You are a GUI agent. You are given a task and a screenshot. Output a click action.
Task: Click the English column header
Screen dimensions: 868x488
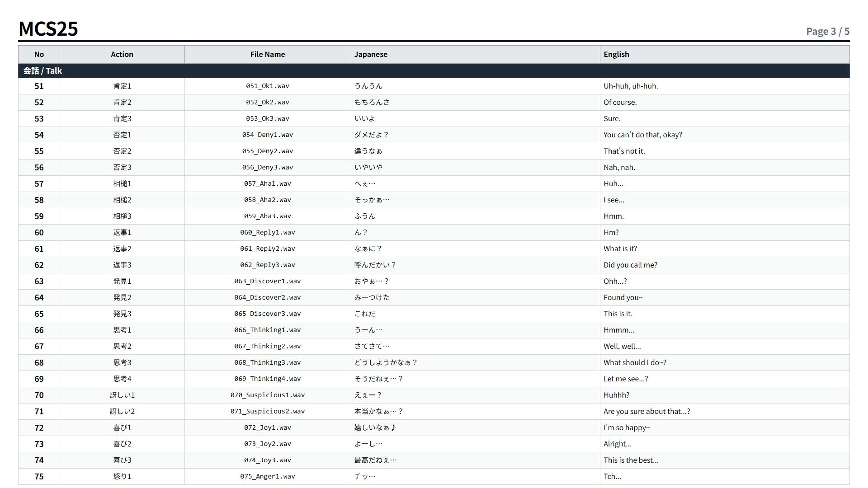pos(725,54)
